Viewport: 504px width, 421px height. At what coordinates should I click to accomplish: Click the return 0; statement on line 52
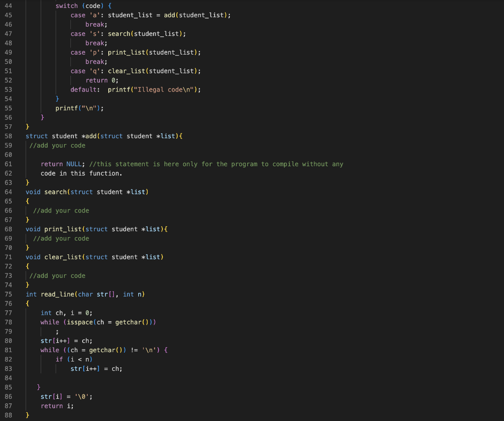(x=102, y=80)
